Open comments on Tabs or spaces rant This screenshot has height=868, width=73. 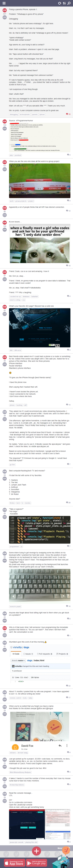point(69,546)
